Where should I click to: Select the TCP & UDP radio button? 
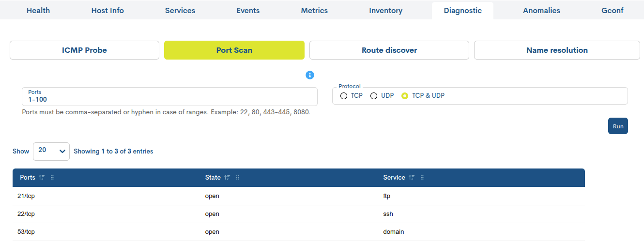click(405, 96)
